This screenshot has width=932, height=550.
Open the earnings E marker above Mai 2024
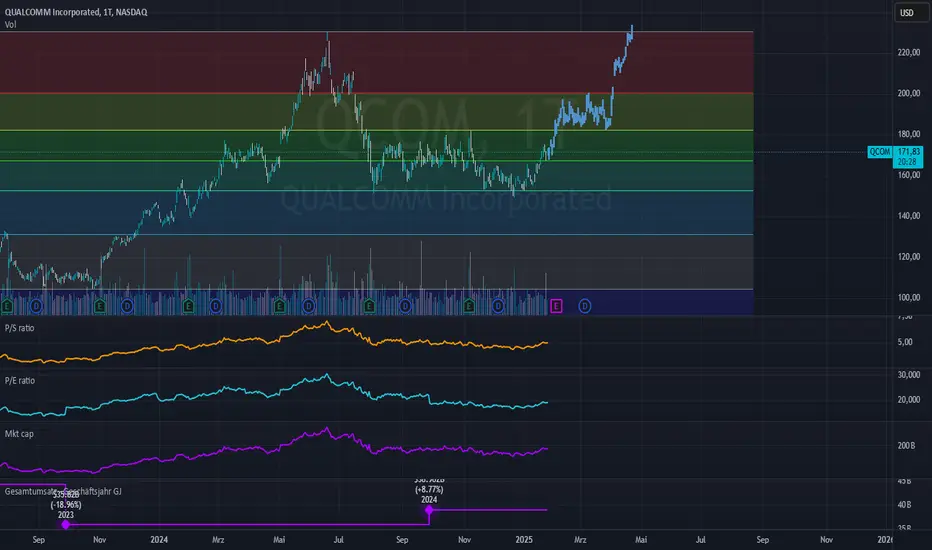pos(279,306)
